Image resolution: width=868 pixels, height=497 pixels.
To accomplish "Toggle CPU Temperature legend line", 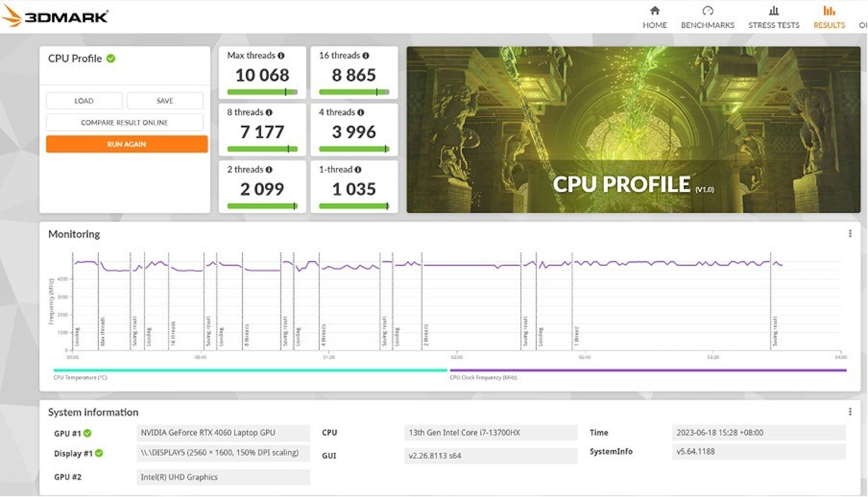I will click(x=250, y=370).
